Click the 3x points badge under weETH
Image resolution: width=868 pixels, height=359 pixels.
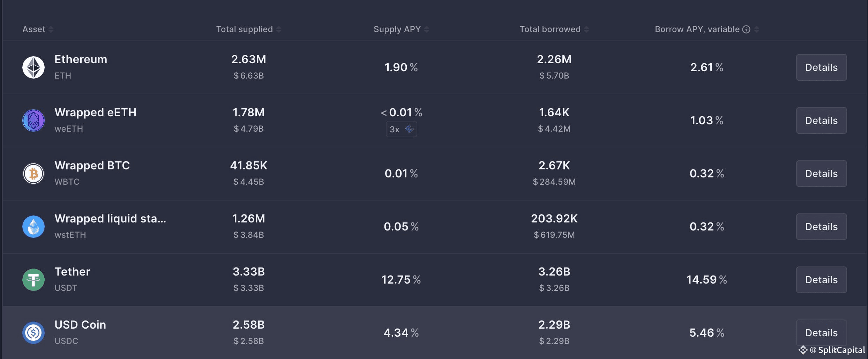click(401, 129)
